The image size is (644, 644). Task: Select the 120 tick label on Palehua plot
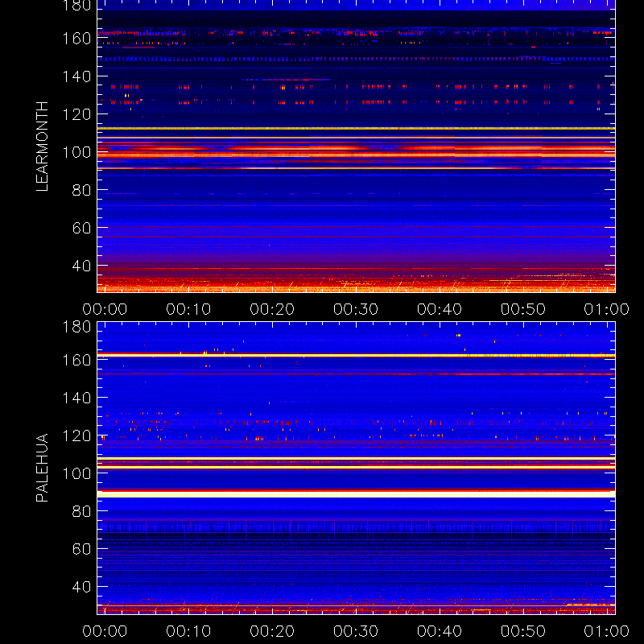click(x=76, y=436)
